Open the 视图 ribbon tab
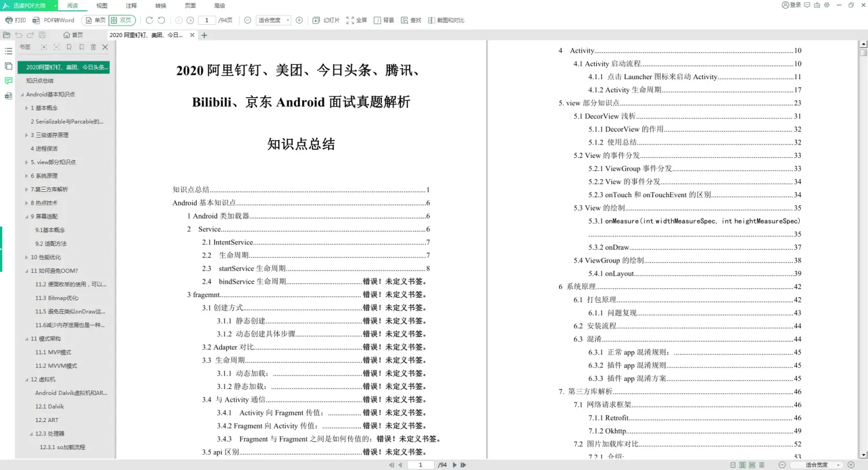This screenshot has height=470, width=868. (x=102, y=6)
